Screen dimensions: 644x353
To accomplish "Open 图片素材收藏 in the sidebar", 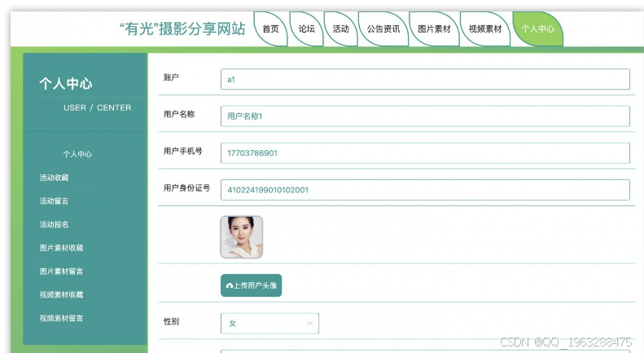I will coord(61,248).
